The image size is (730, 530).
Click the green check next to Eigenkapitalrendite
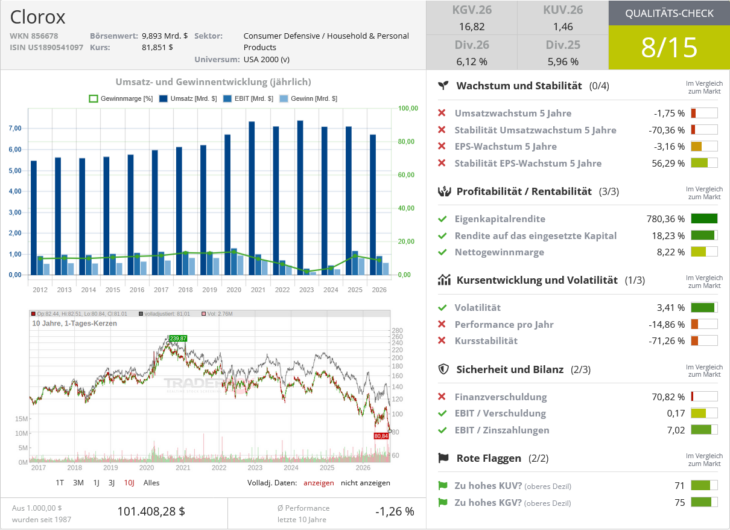(442, 219)
